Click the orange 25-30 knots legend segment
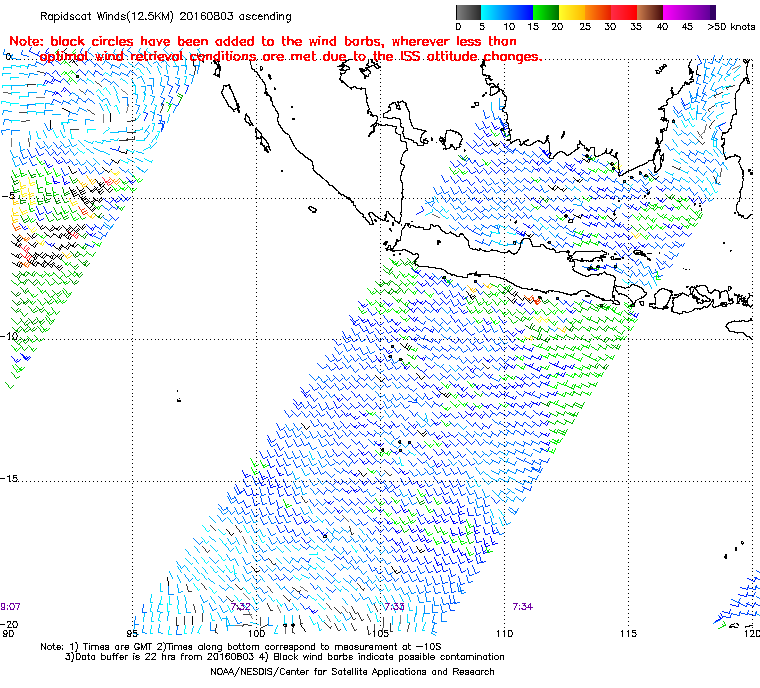The width and height of the screenshot is (760, 688). click(598, 13)
